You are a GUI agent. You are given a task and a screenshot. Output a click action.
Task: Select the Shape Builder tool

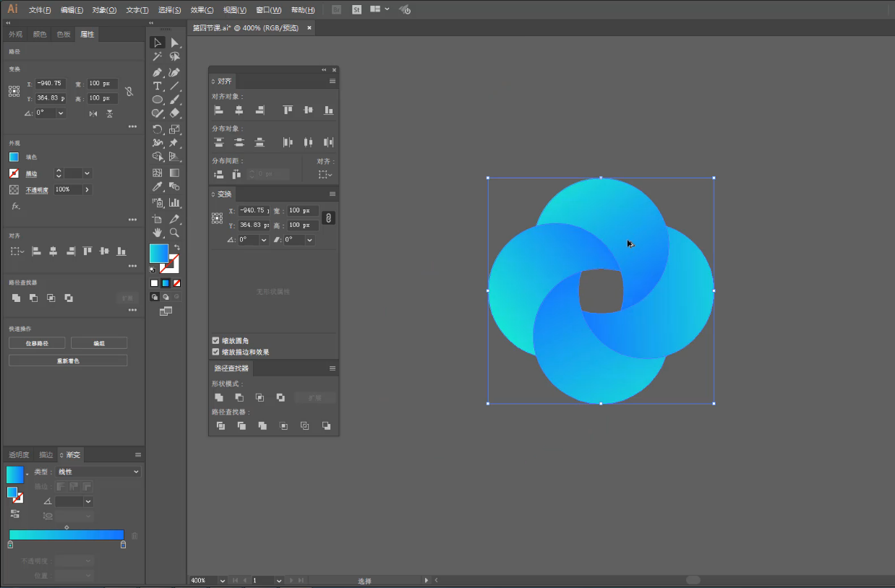(x=158, y=157)
